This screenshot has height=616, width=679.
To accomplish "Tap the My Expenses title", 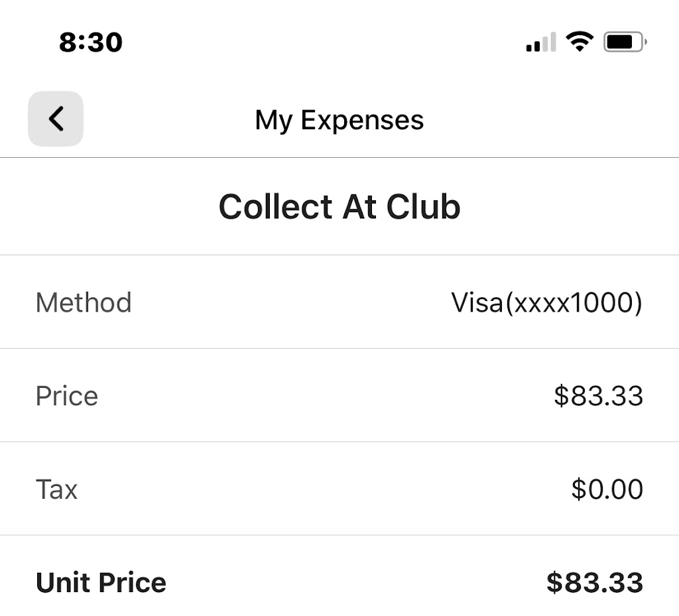I will [x=339, y=120].
